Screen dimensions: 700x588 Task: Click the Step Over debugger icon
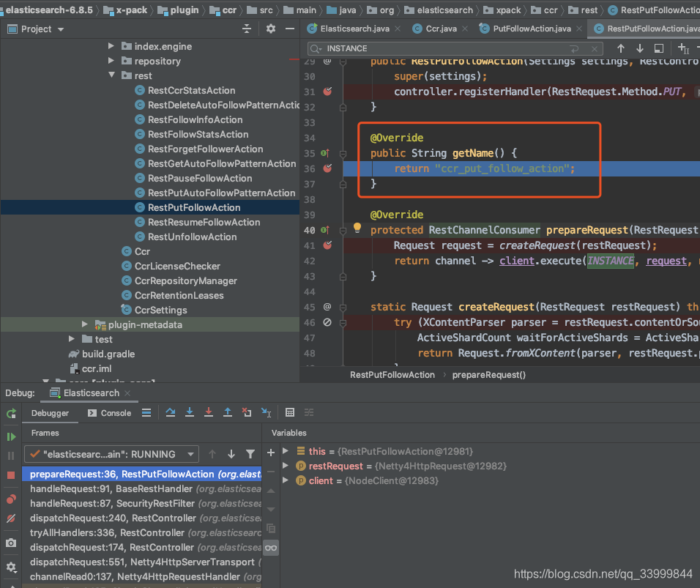point(171,413)
